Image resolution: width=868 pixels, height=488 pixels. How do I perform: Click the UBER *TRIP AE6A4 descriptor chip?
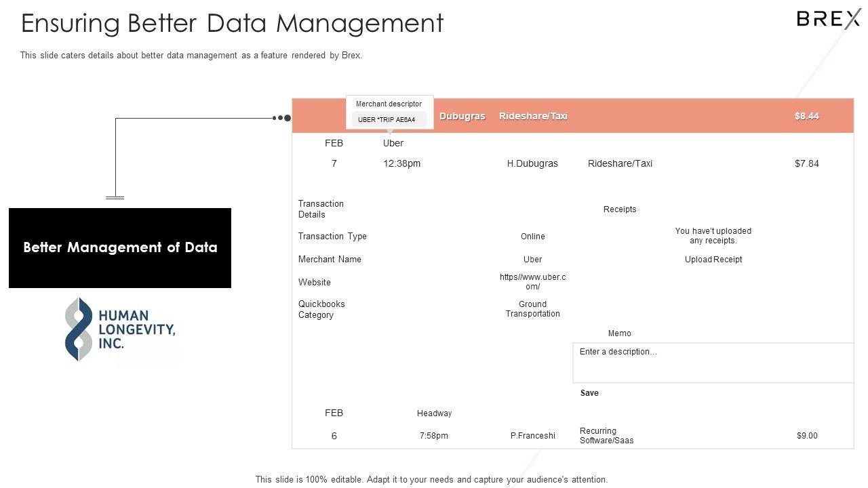(387, 120)
